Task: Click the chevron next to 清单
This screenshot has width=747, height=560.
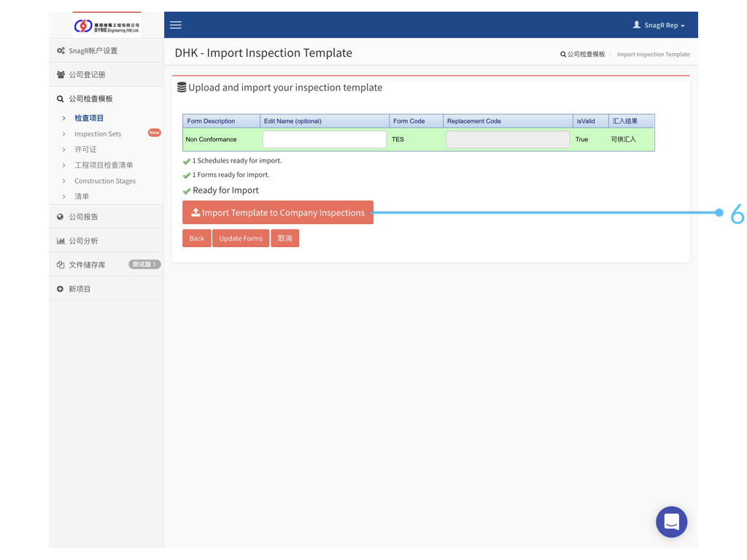Action: 64,196
